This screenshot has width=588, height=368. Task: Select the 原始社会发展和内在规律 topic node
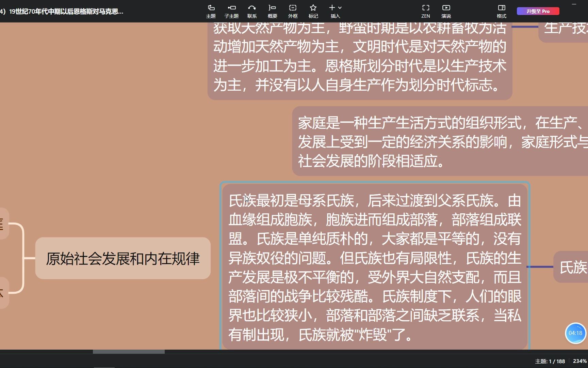click(123, 258)
